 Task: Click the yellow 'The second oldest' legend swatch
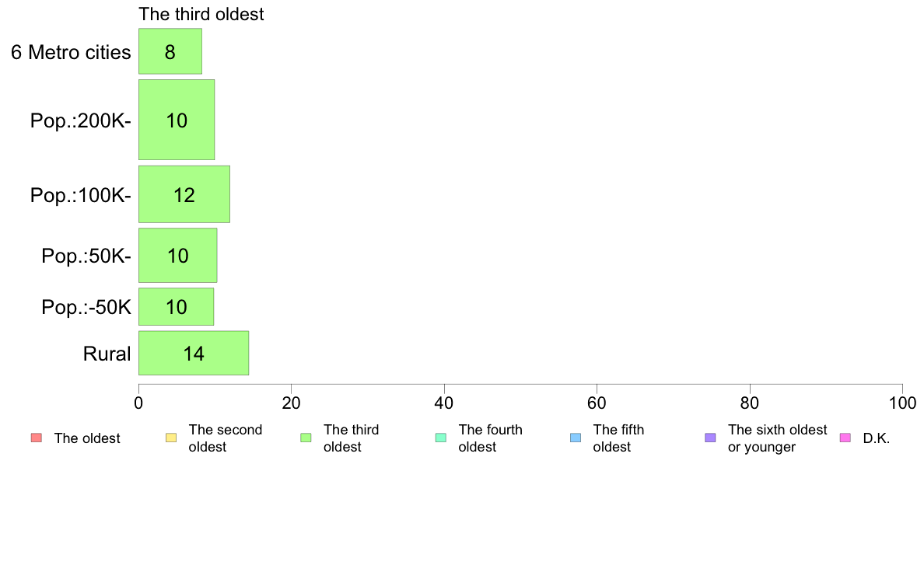(x=171, y=438)
